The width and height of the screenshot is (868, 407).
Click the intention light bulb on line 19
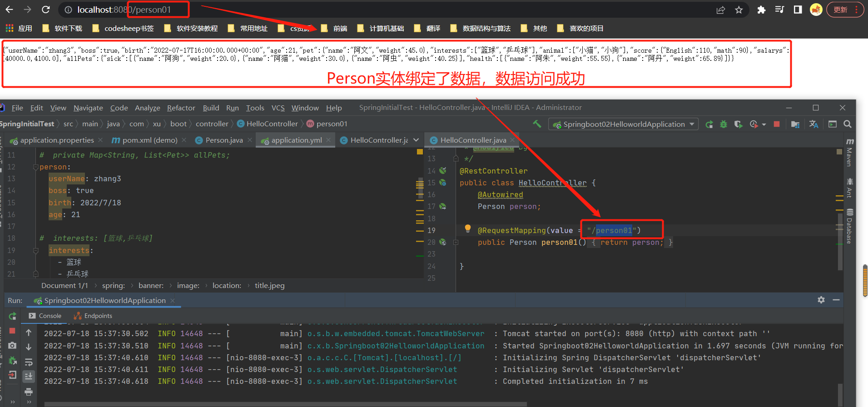point(467,228)
